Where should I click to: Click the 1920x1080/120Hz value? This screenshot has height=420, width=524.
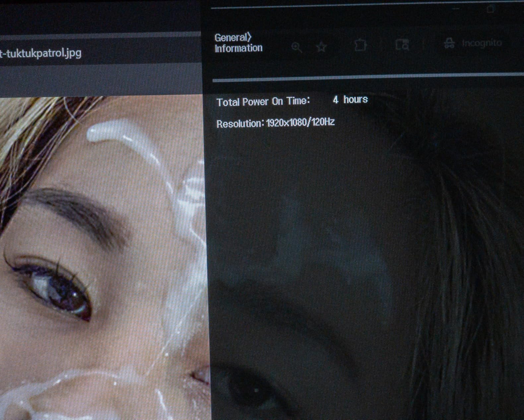click(300, 122)
